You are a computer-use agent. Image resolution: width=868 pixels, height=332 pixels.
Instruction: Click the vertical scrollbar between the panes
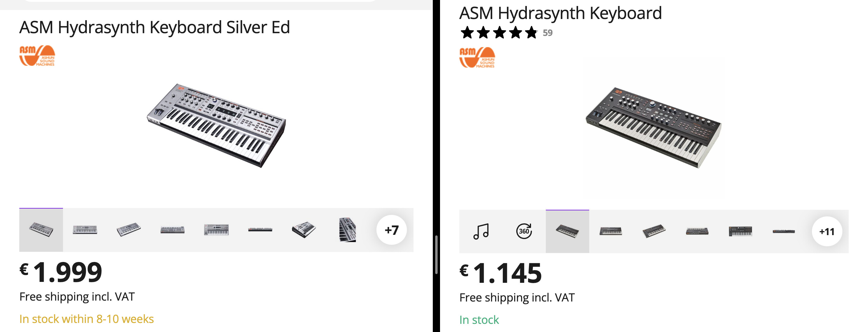[x=436, y=255]
